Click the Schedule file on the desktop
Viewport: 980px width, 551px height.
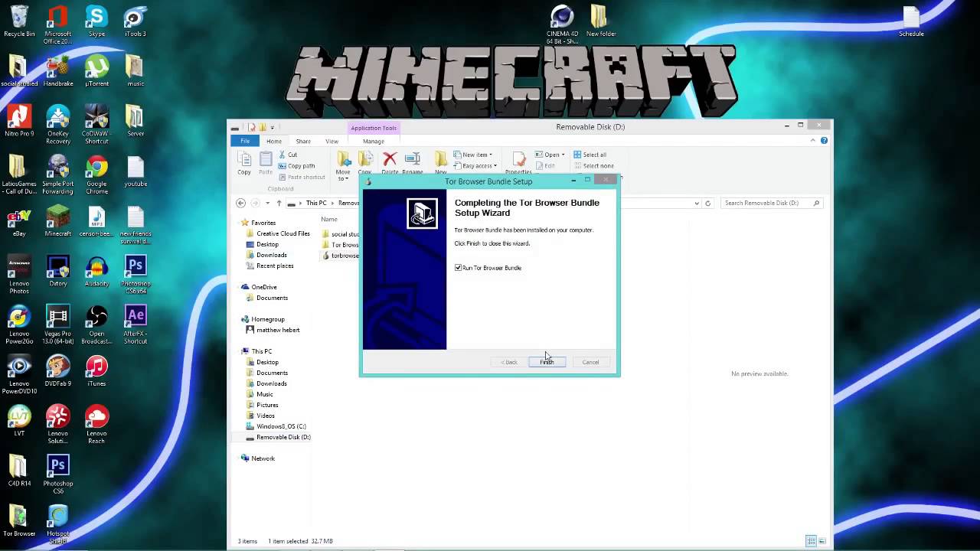pyautogui.click(x=911, y=21)
